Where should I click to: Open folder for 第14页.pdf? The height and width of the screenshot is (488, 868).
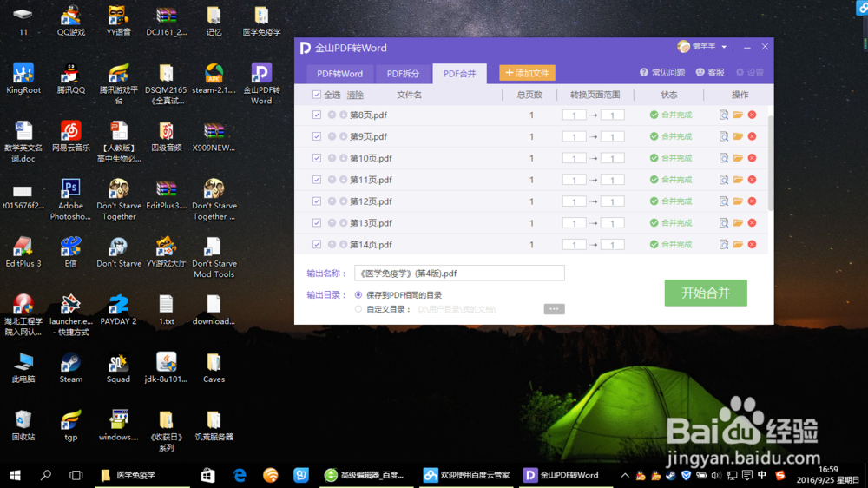point(738,244)
